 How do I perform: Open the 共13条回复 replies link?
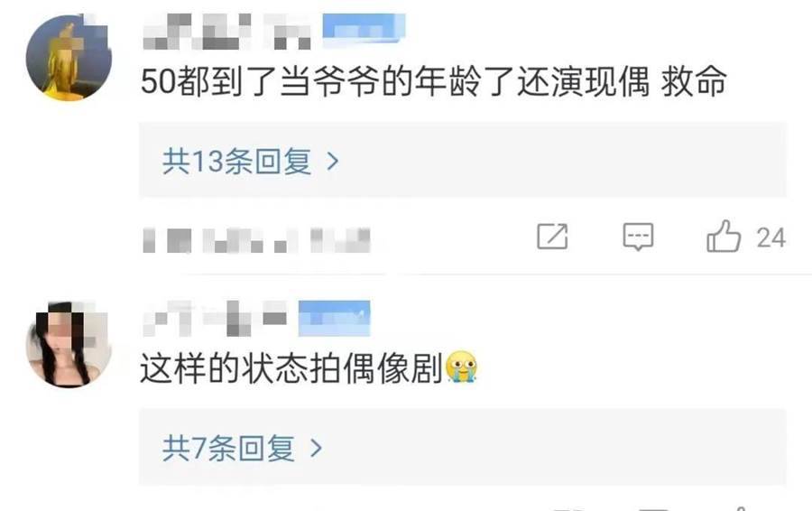[236, 162]
